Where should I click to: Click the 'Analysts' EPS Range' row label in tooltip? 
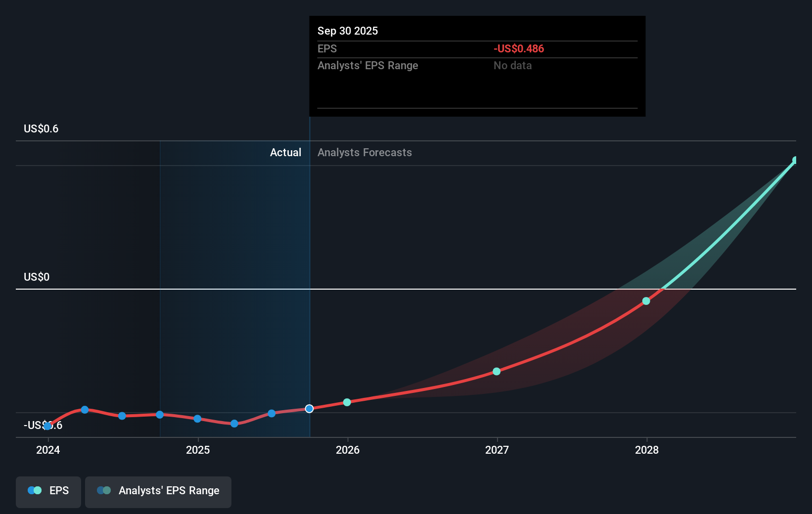click(x=368, y=66)
